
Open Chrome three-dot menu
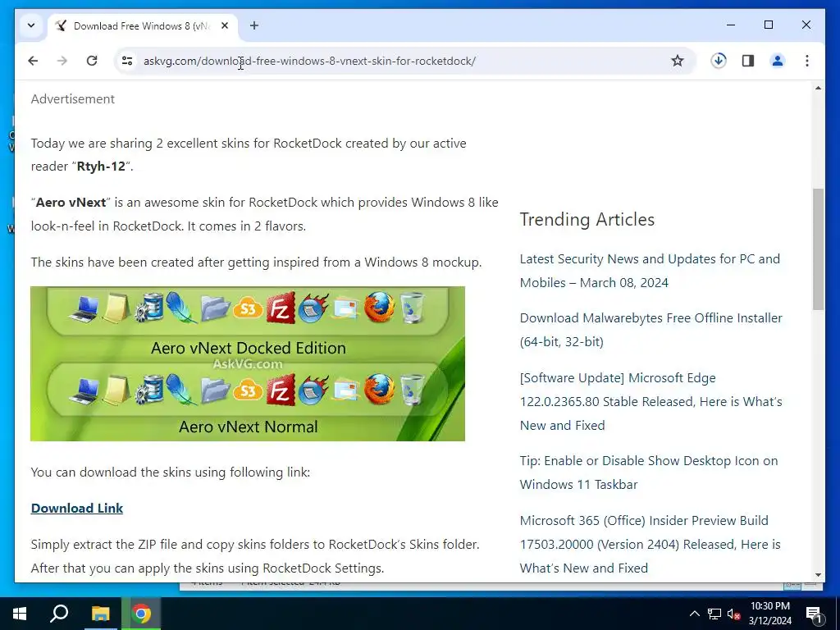pyautogui.click(x=807, y=61)
